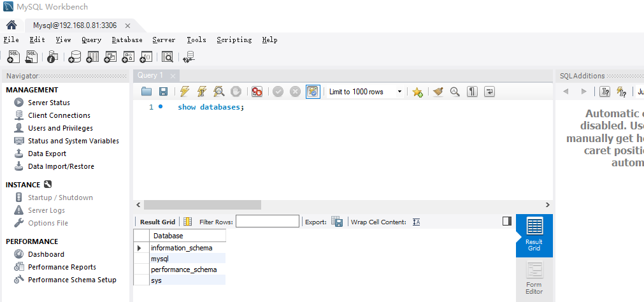Create a new function icon
Screen dimensions: 644x302
[147, 57]
